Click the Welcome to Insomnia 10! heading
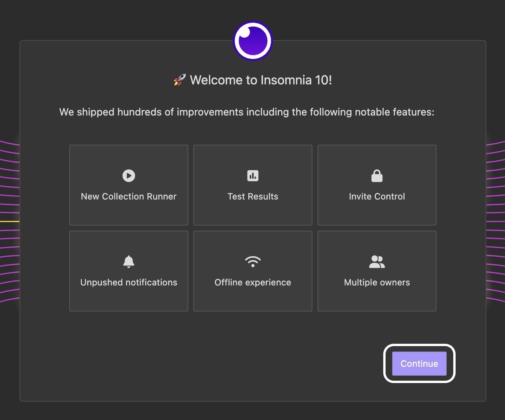 coord(261,80)
